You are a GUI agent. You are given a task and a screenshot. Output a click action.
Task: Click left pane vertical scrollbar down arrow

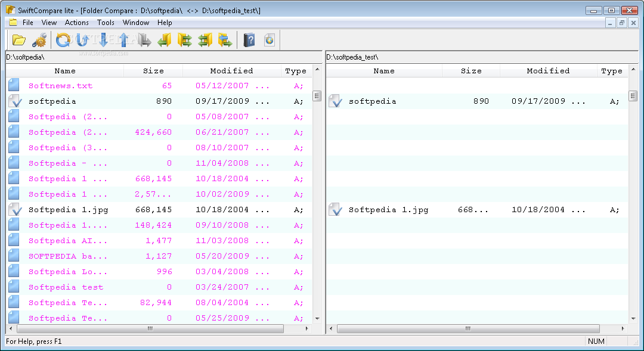[x=317, y=319]
